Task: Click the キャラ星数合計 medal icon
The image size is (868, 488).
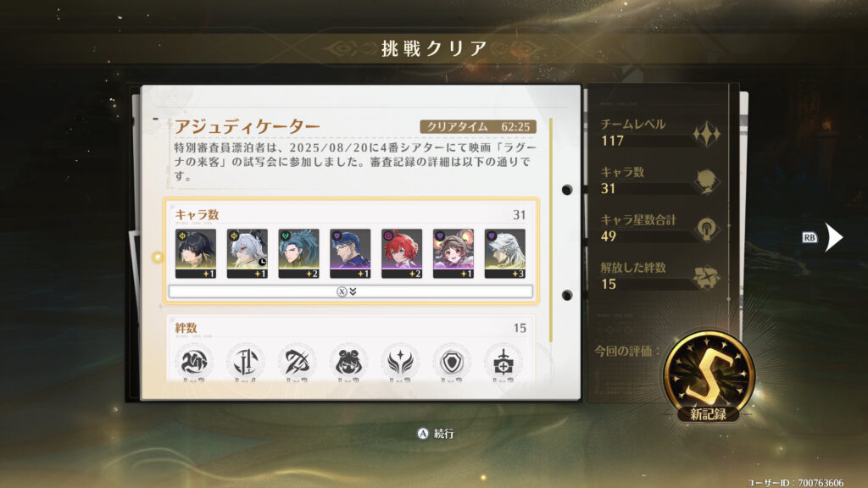Action: pyautogui.click(x=707, y=229)
